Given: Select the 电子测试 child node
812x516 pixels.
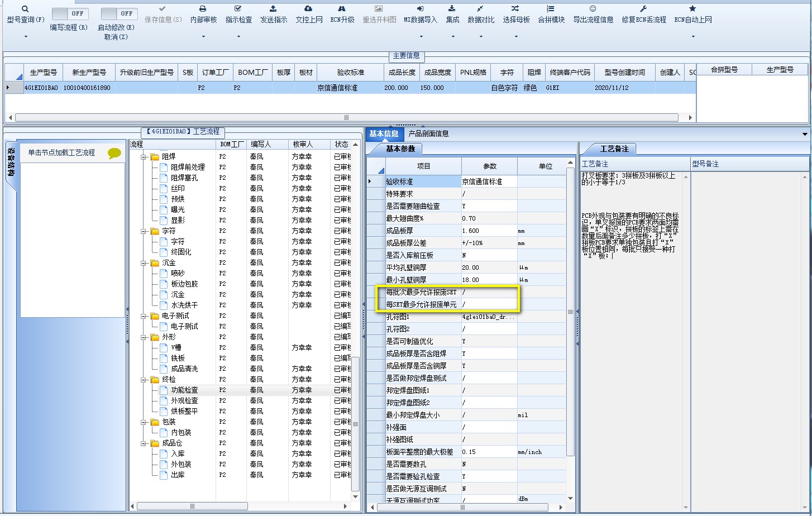Looking at the screenshot, I should [x=184, y=327].
